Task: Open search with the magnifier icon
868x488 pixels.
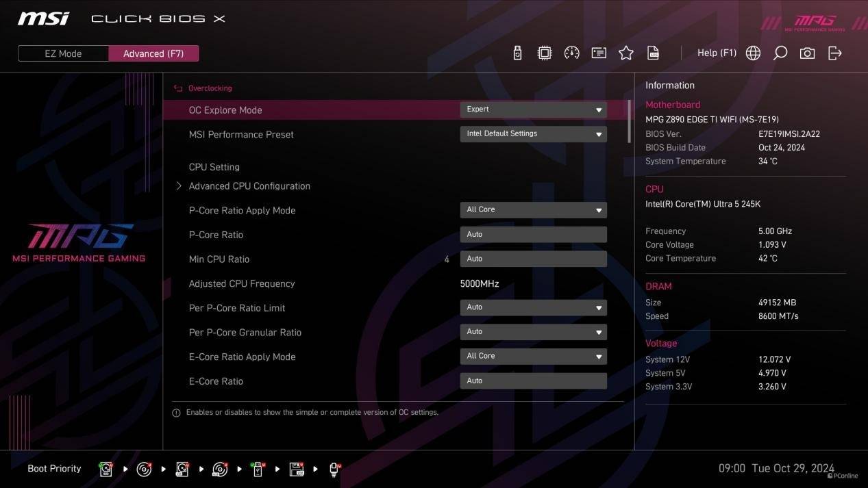Action: click(780, 53)
